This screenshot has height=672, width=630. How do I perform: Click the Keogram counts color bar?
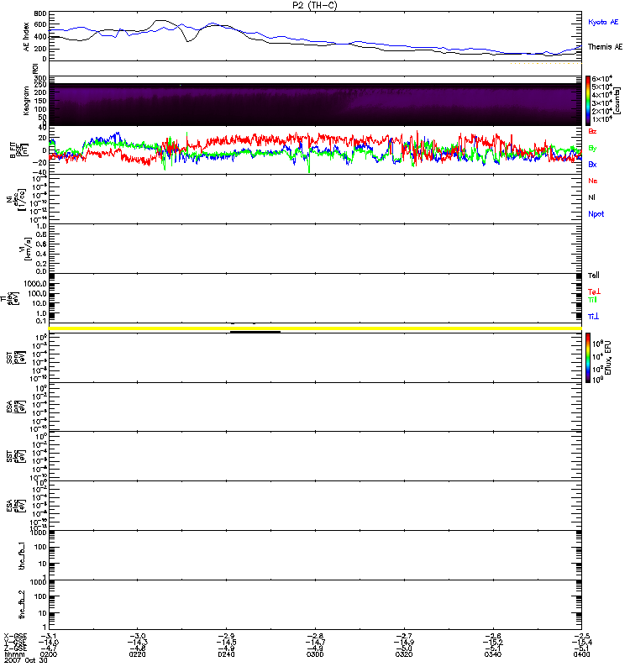coord(589,101)
